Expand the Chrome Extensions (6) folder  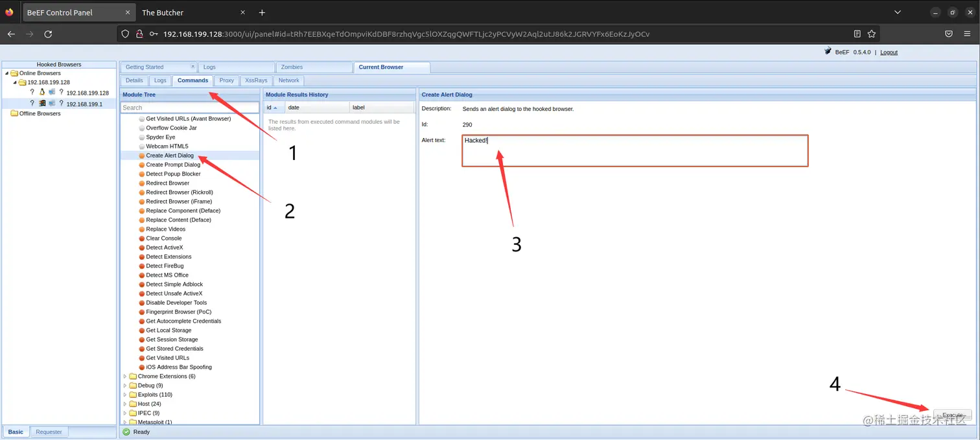125,376
